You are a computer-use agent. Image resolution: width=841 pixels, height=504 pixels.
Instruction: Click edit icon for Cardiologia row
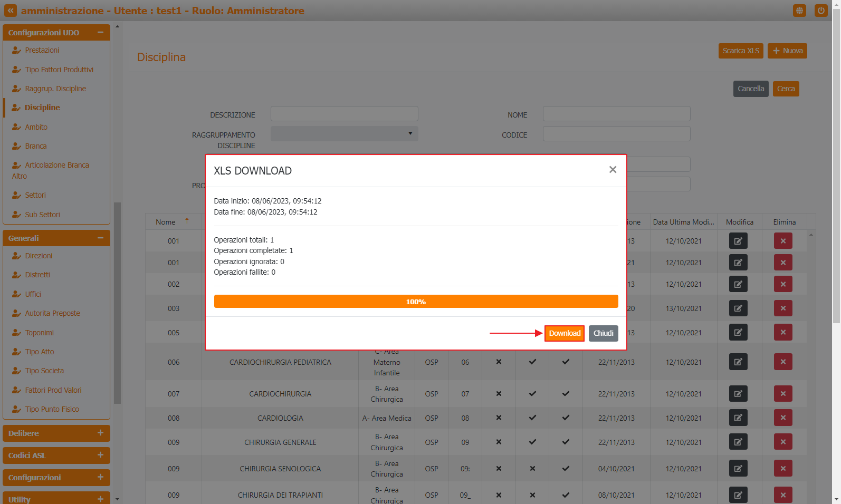(738, 418)
